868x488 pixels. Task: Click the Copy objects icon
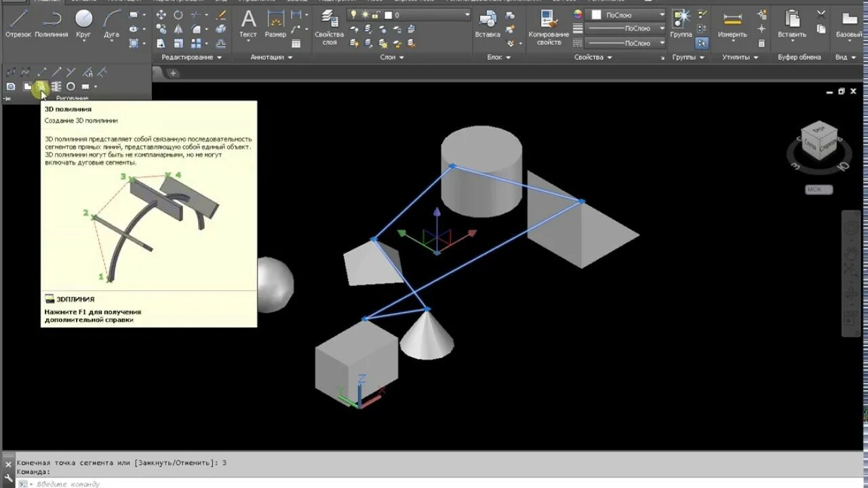(161, 28)
